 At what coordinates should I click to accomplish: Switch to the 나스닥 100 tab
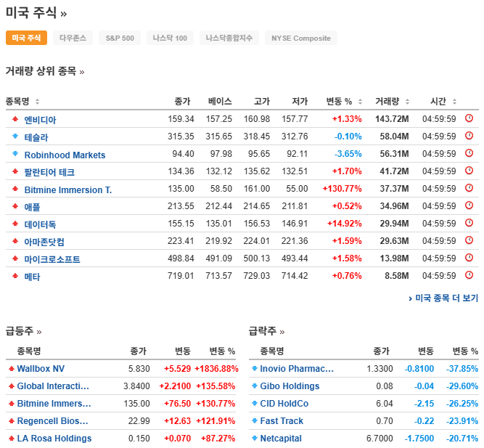(x=170, y=38)
